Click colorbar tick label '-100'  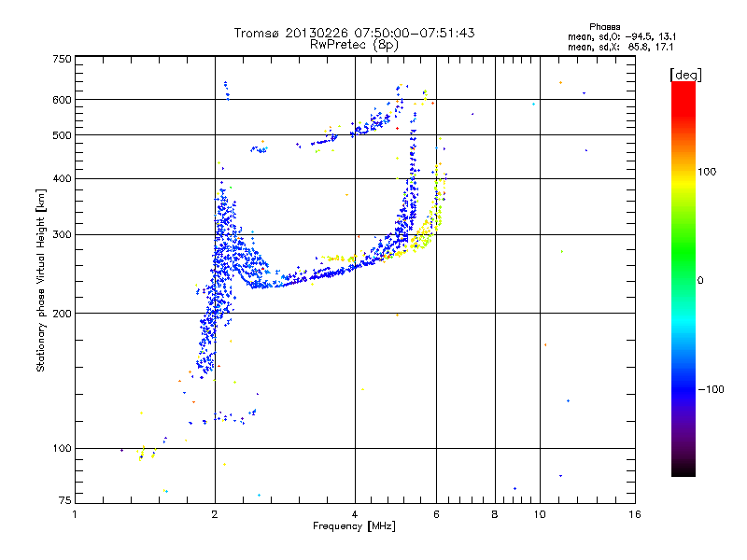tap(712, 389)
